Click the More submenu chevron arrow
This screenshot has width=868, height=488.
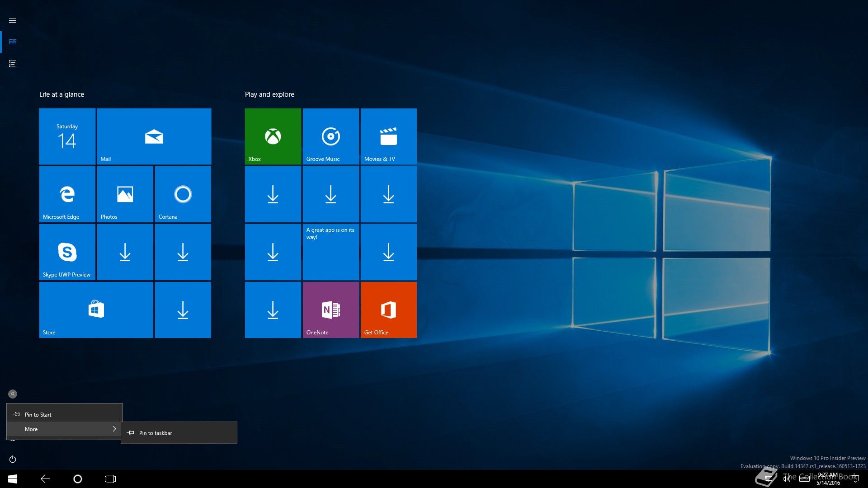114,429
